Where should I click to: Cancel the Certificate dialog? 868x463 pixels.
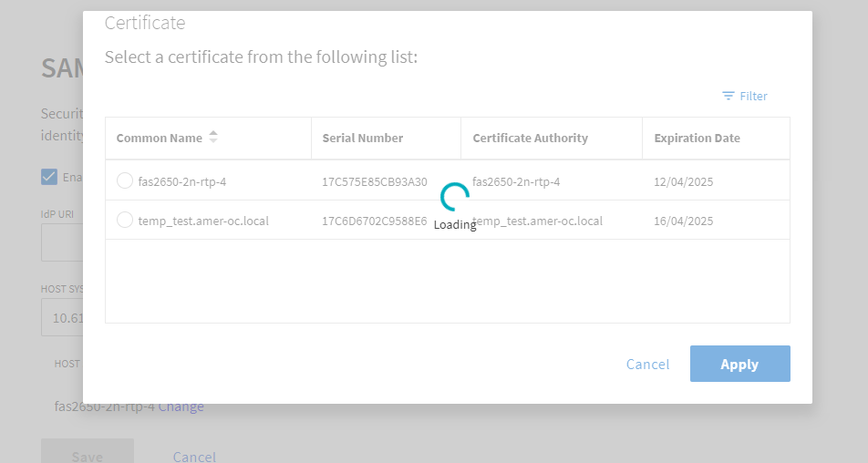647,364
